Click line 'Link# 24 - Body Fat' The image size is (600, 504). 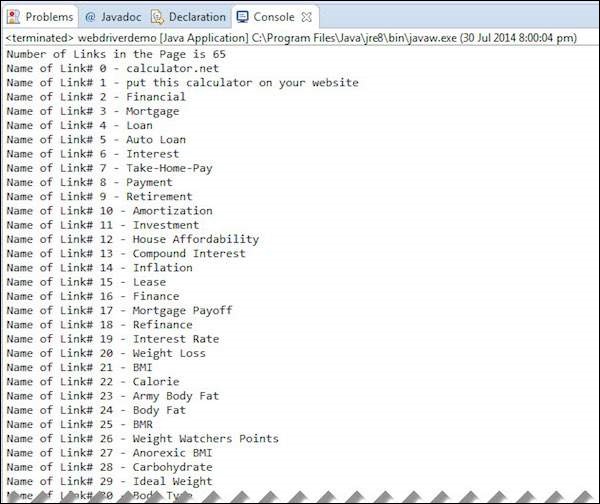[96, 410]
